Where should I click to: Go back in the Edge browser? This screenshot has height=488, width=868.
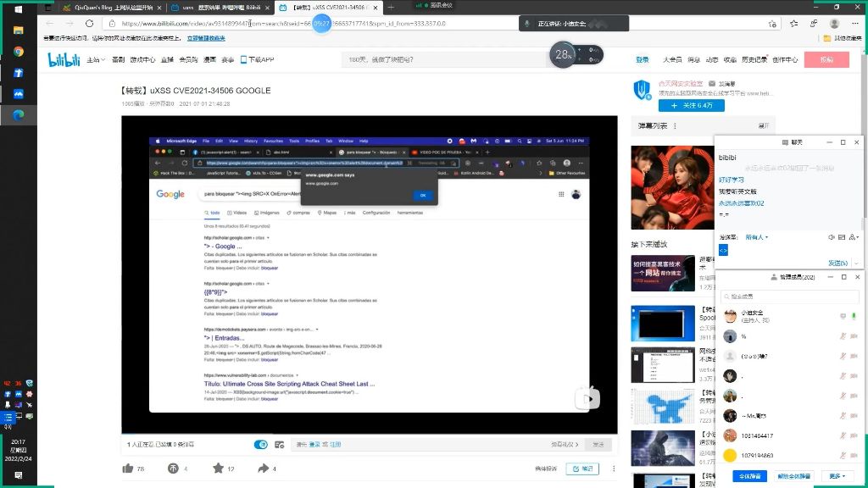[x=50, y=23]
